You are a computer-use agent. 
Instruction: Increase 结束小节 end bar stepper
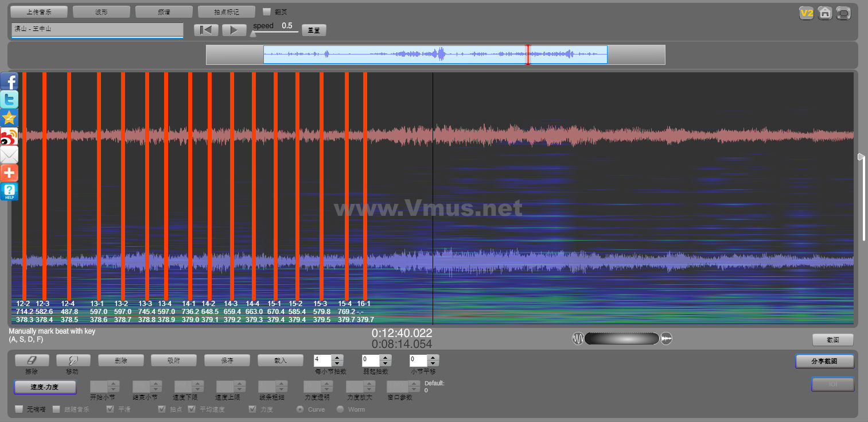[156, 384]
